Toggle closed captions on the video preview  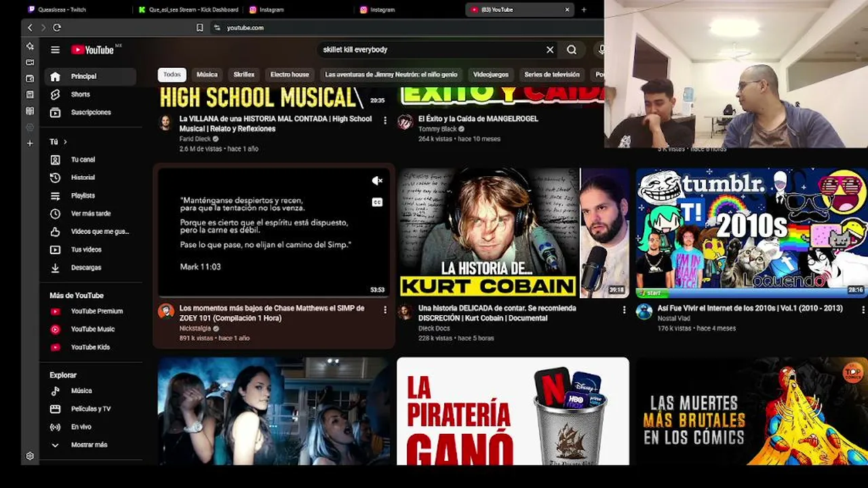click(377, 202)
